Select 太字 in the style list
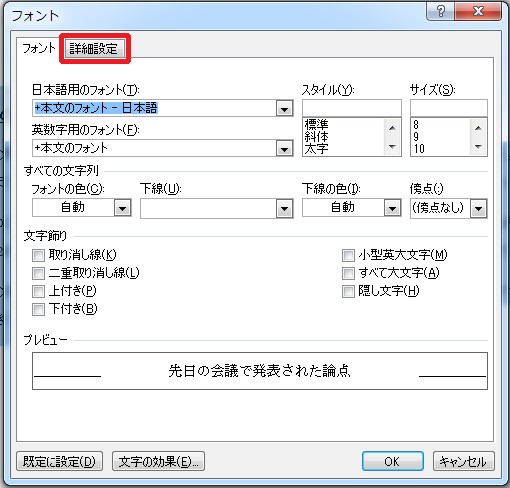This screenshot has height=488, width=510. (x=316, y=148)
